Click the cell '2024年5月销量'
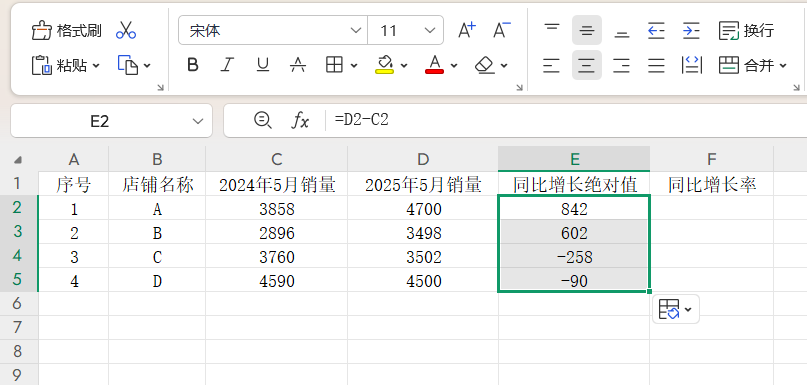The height and width of the screenshot is (385, 807). click(x=277, y=184)
